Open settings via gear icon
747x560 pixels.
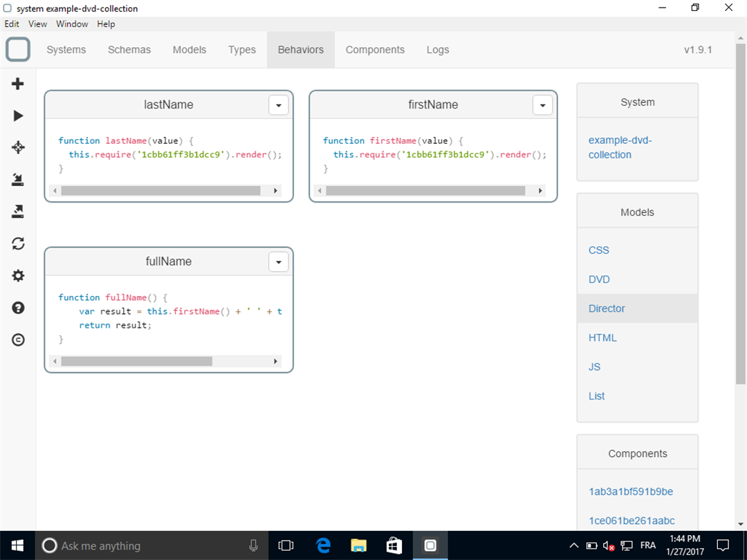[18, 276]
